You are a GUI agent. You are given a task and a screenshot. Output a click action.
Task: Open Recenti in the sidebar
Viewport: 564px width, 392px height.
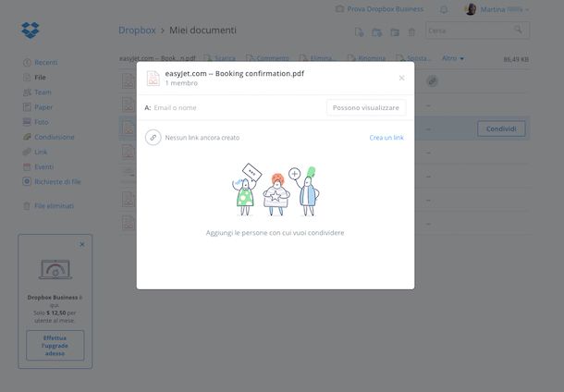tap(45, 63)
